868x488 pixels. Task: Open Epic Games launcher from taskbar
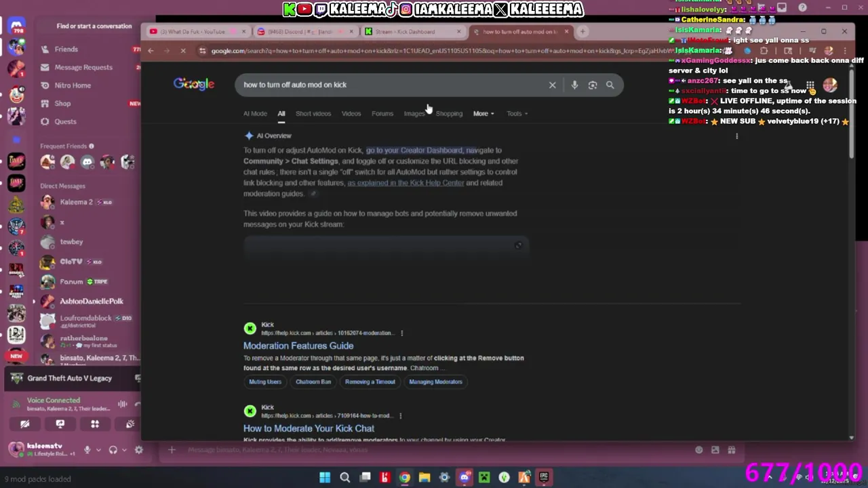[544, 478]
